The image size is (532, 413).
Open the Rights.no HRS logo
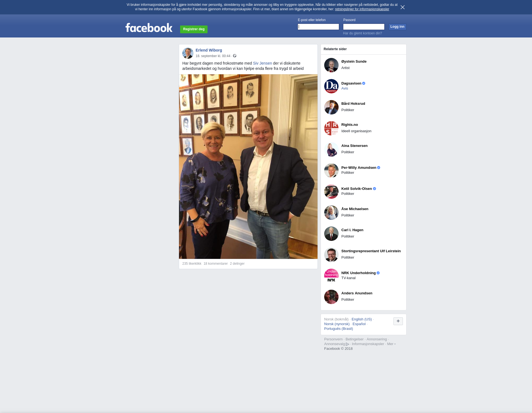pos(331,128)
